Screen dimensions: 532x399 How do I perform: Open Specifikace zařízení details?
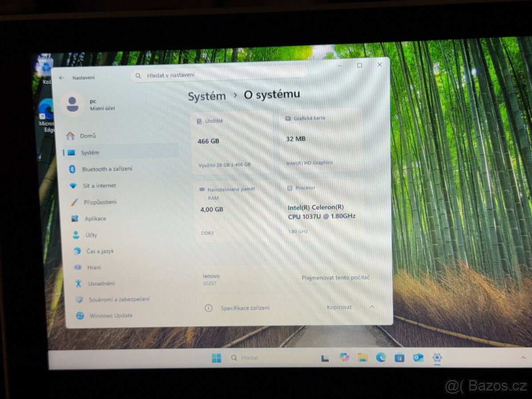tap(245, 308)
